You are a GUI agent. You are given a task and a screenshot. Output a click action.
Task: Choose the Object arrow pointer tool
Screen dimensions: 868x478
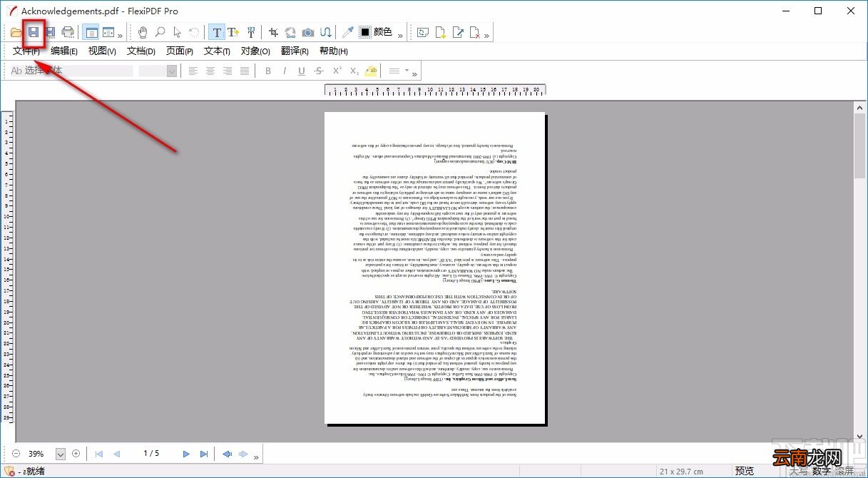click(177, 32)
